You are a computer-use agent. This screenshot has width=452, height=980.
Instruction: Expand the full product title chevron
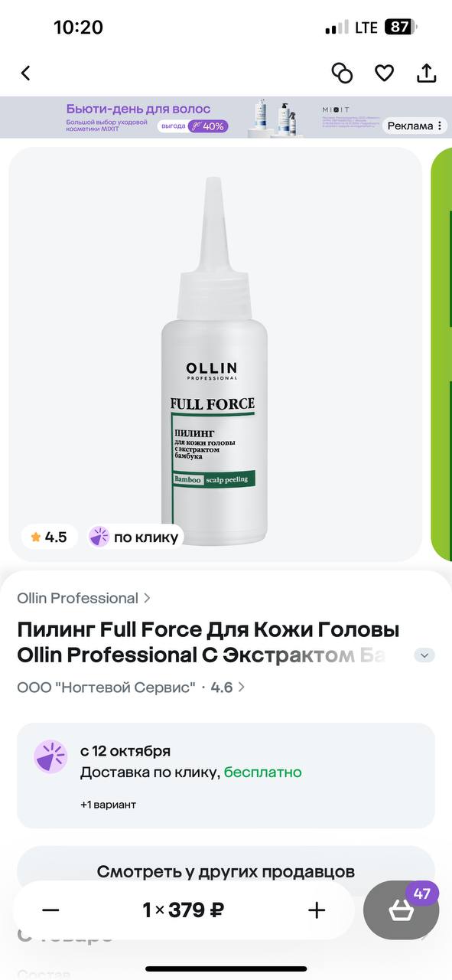(424, 655)
